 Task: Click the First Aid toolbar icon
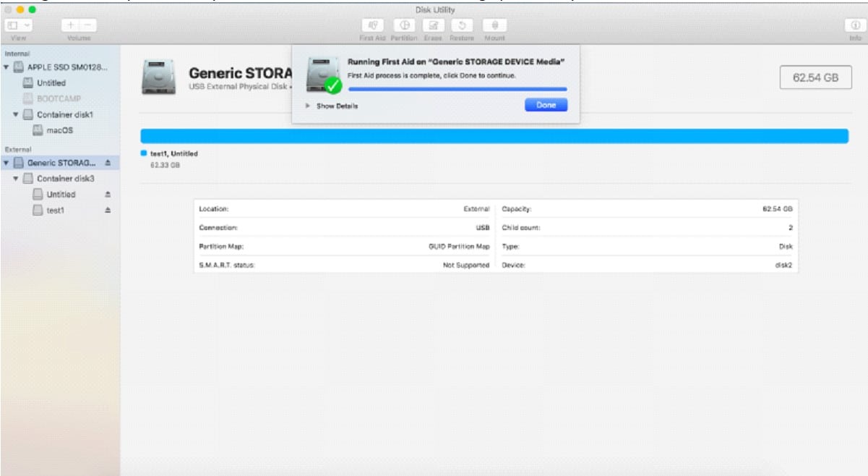pos(375,26)
